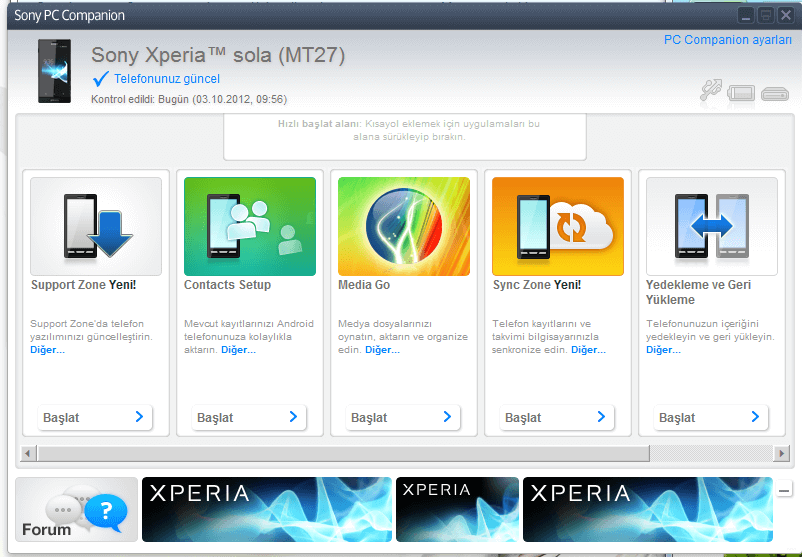The image size is (802, 557).
Task: Click the Sync Zone Yeni! title
Action: pos(537,285)
